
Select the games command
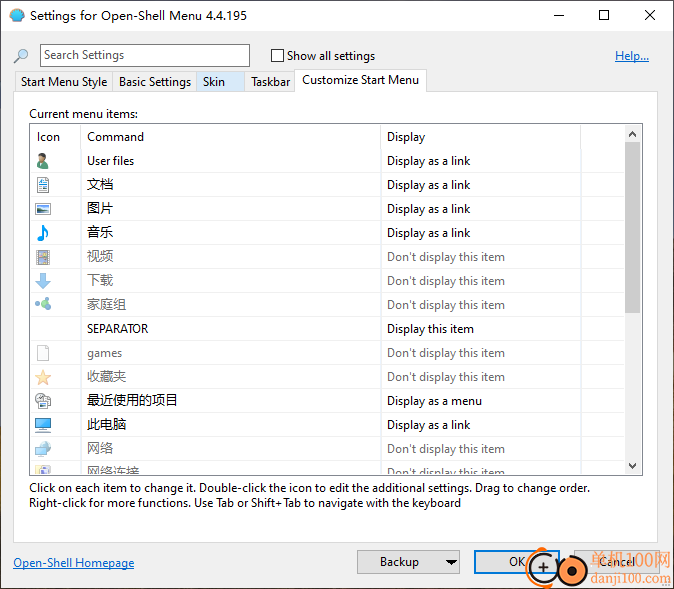click(104, 353)
